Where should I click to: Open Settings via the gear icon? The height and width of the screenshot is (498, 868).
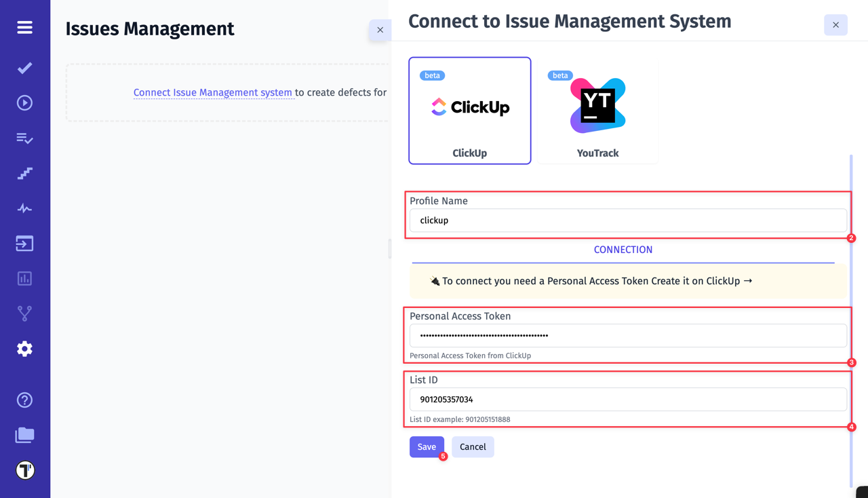[24, 349]
